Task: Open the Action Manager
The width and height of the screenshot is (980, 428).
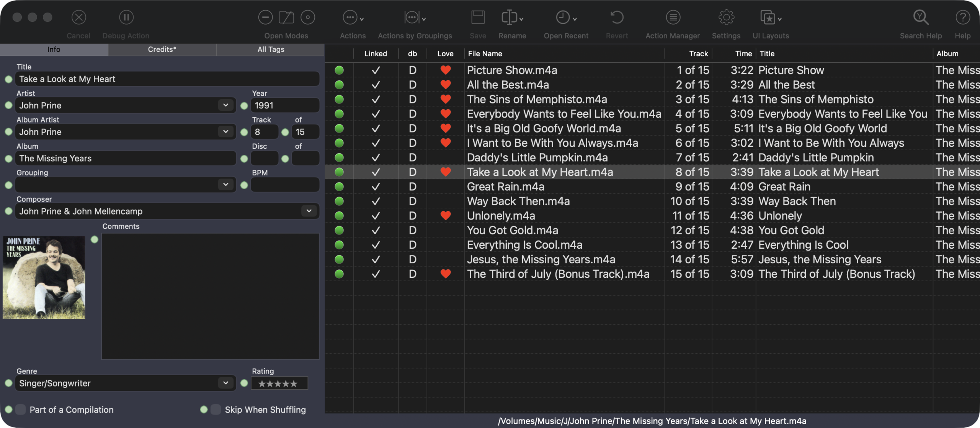Action: [673, 18]
